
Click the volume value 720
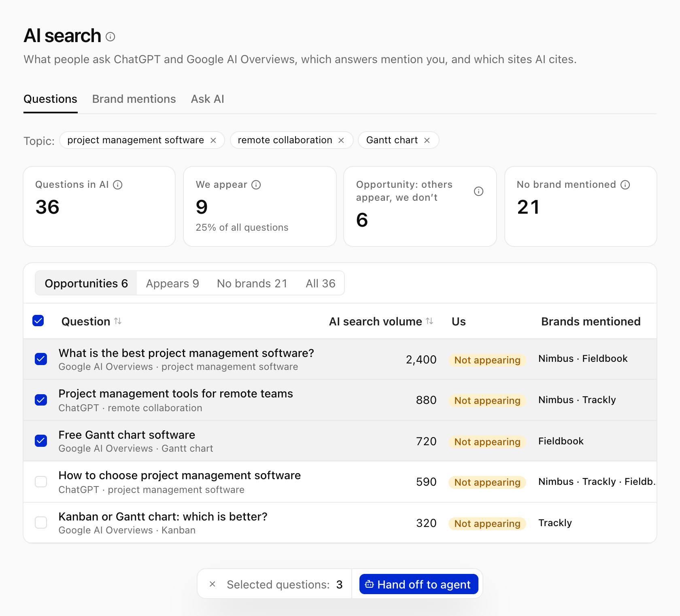click(x=426, y=442)
